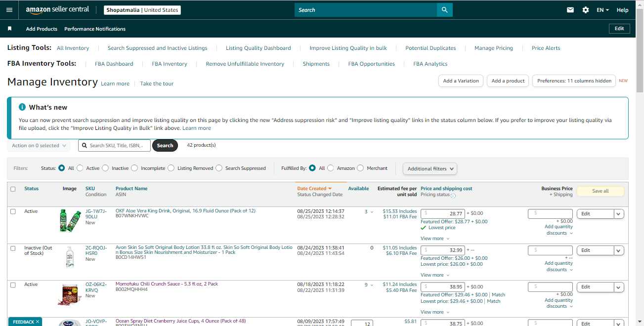Check the OKF Aloe Vera row checkbox
644x326 pixels.
pos(13,211)
